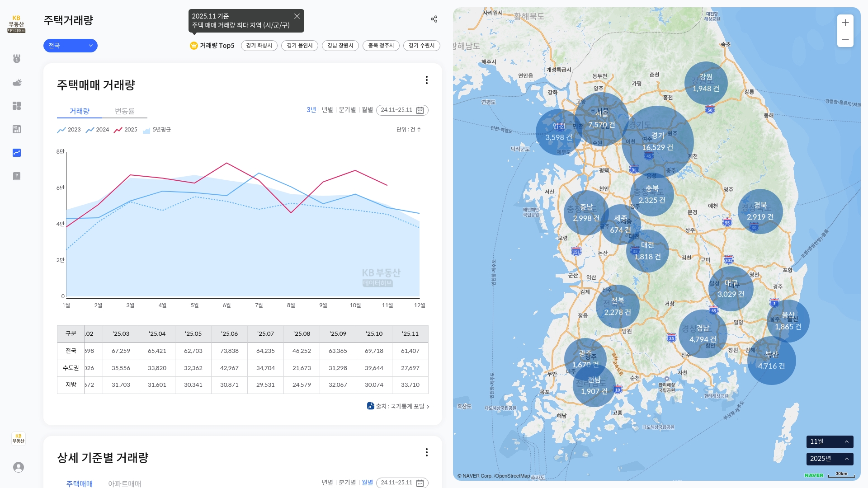Image resolution: width=868 pixels, height=488 pixels.
Task: Click the user profile avatar icon
Action: (x=19, y=467)
